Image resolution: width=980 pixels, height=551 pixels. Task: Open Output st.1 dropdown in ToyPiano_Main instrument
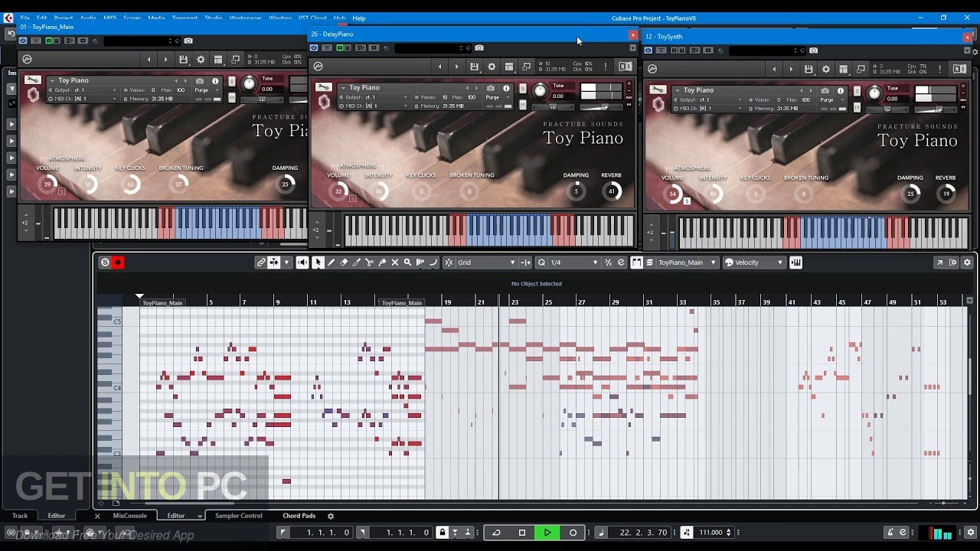pos(83,90)
